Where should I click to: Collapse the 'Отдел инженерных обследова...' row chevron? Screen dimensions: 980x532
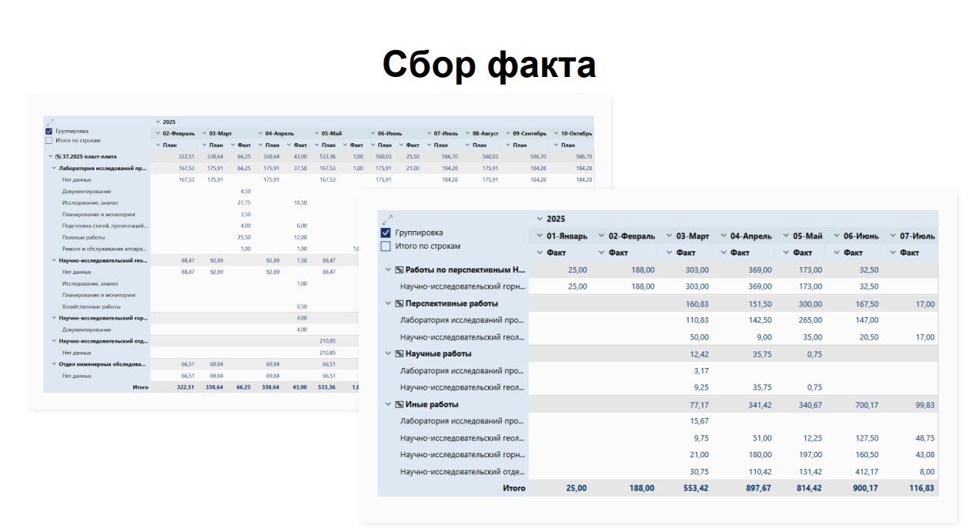55,364
